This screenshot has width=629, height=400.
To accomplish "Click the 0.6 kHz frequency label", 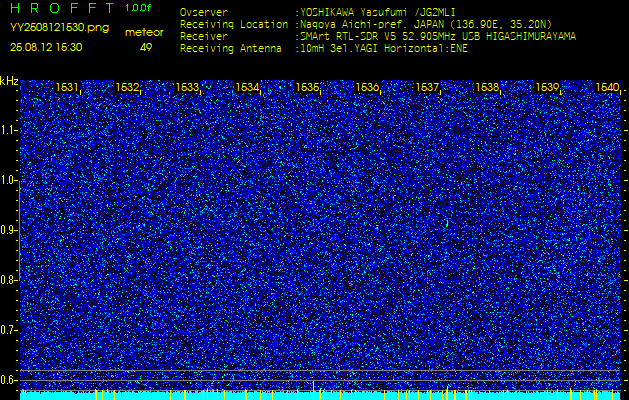I will click(x=9, y=380).
